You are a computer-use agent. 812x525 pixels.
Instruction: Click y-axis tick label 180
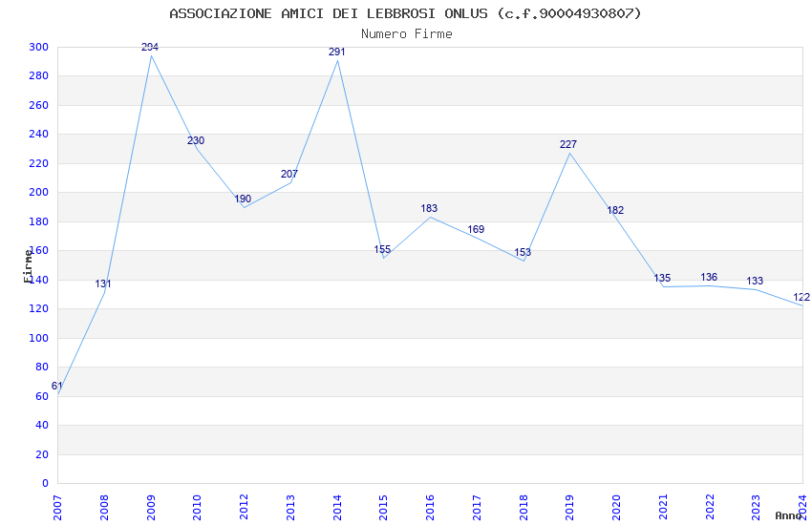pyautogui.click(x=39, y=221)
